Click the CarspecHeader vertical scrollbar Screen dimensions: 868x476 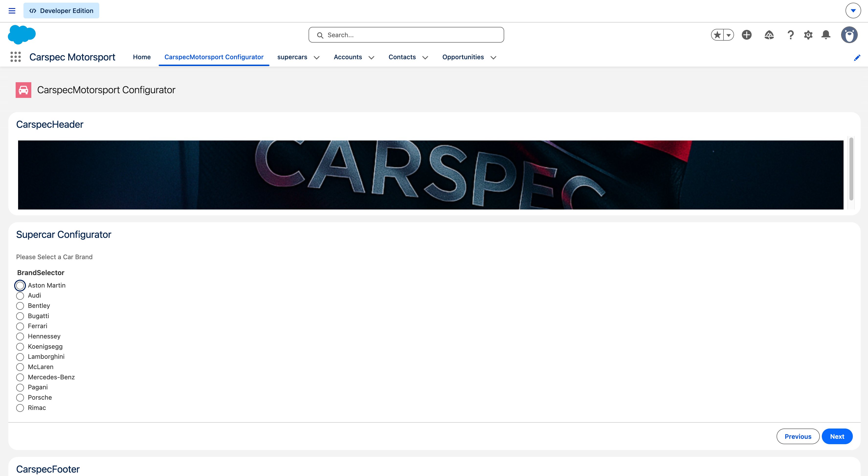(851, 169)
